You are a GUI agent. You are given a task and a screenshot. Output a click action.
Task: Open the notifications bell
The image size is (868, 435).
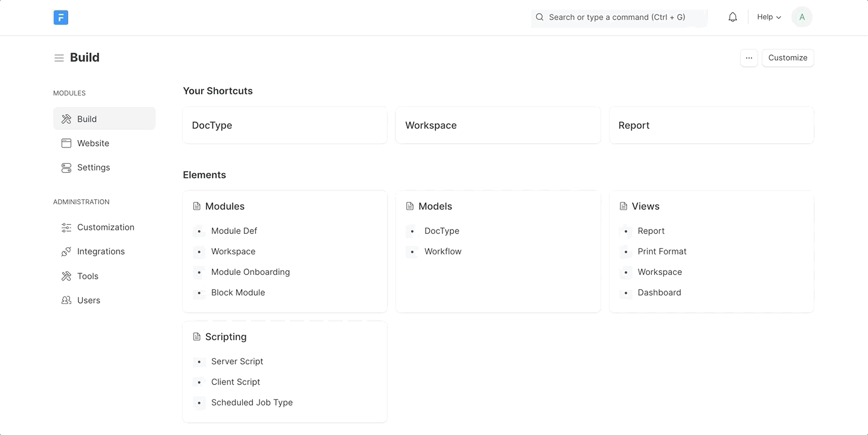732,18
